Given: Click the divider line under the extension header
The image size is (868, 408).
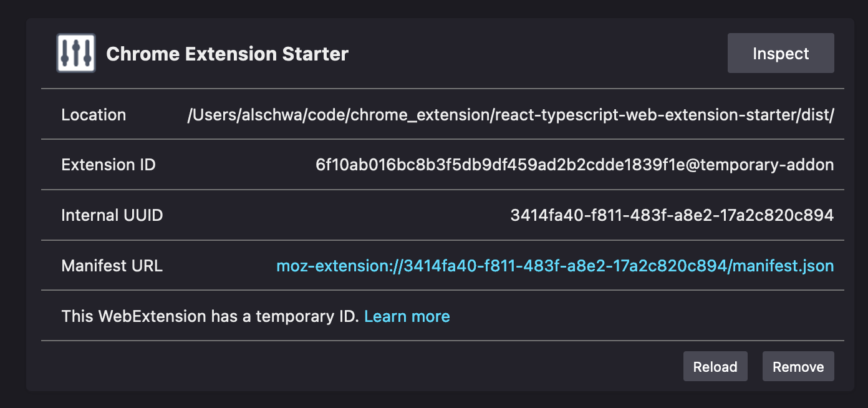Looking at the screenshot, I should coord(442,89).
